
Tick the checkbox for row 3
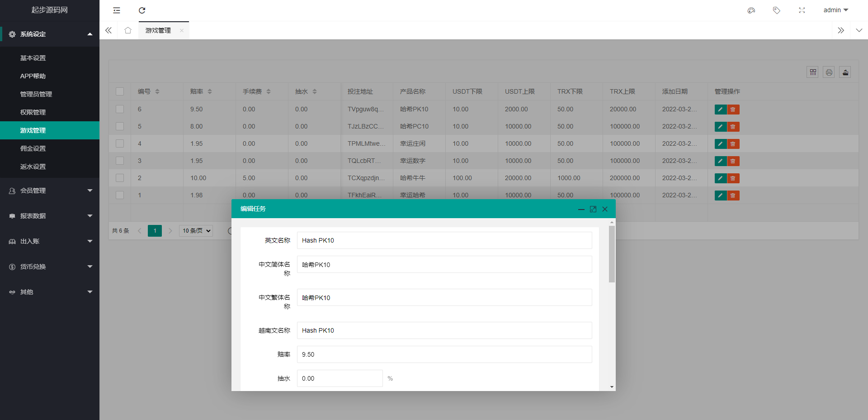pos(120,161)
